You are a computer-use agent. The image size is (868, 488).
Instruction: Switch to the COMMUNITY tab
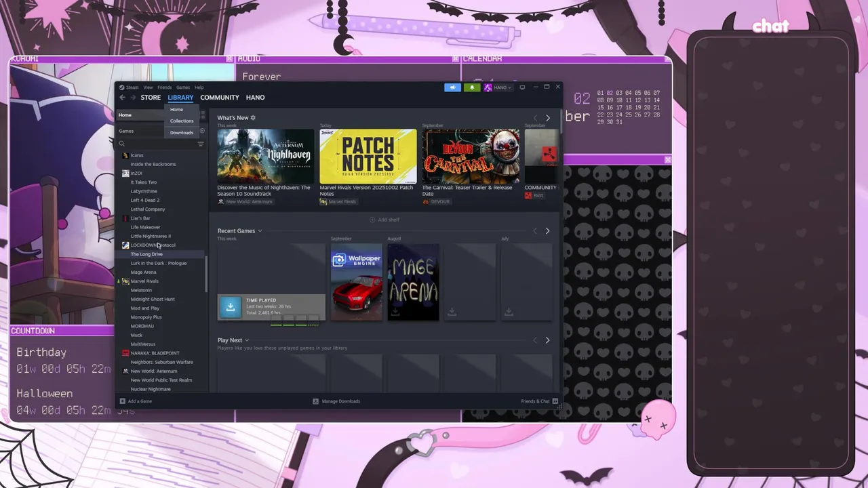pos(220,98)
